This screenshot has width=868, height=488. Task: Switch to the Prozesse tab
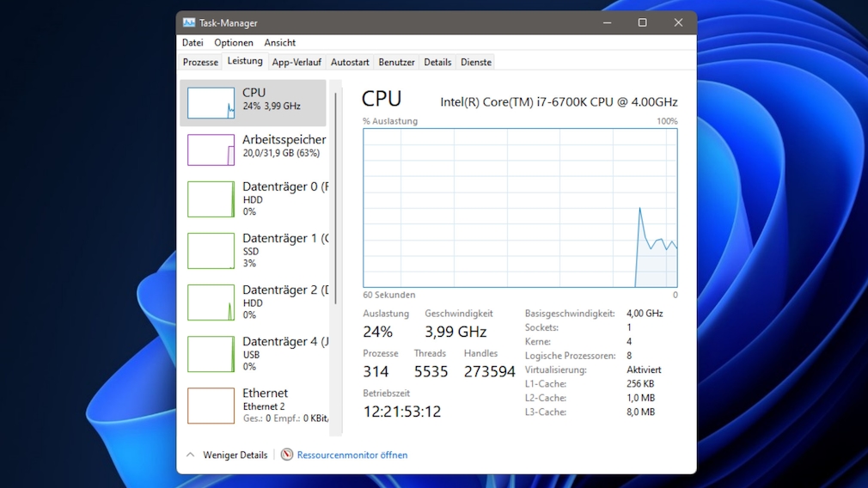[200, 63]
